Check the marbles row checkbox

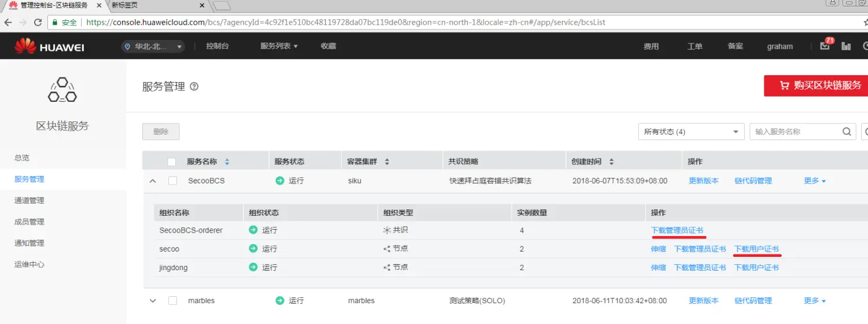coord(172,301)
